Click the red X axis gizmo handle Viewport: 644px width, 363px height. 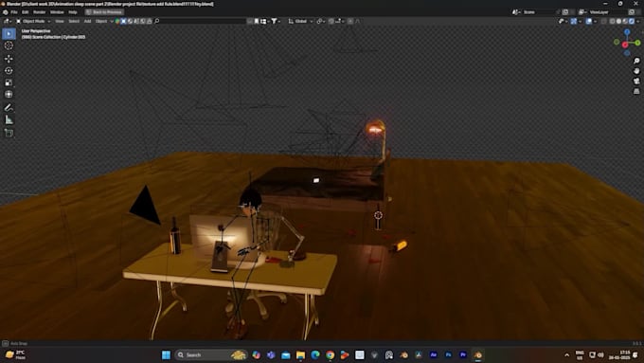coord(625,45)
